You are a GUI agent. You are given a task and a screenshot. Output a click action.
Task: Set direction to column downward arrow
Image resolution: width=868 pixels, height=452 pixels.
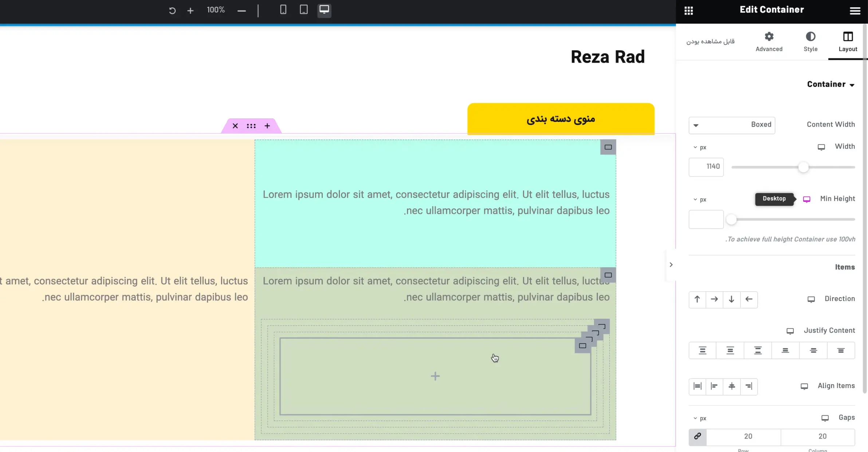[731, 299]
